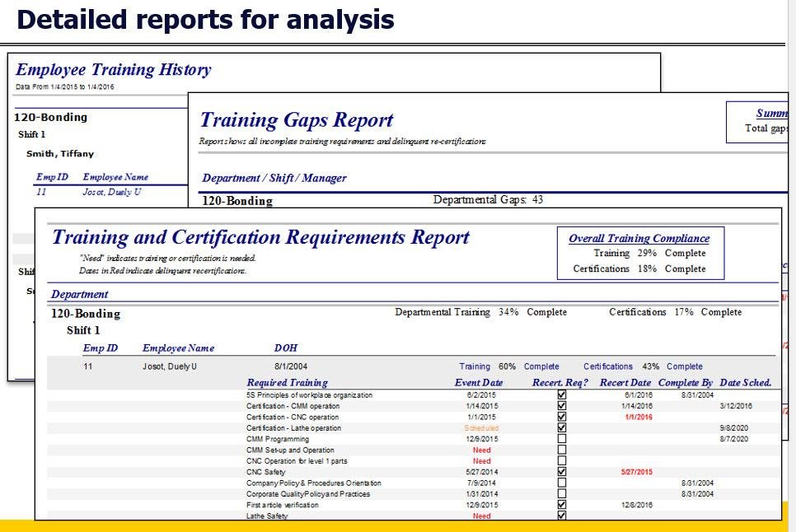Open the Summary link in Gaps Report
This screenshot has height=532, width=796.
[771, 113]
